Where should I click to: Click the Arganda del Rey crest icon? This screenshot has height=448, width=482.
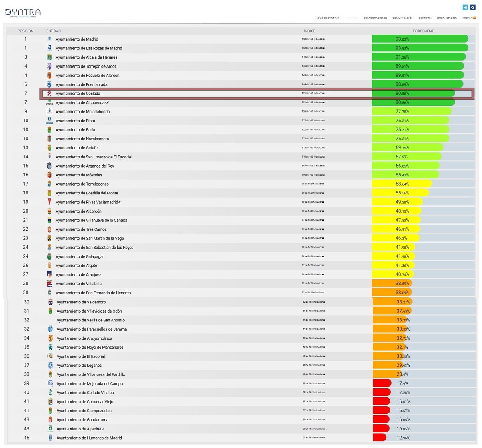pos(49,166)
